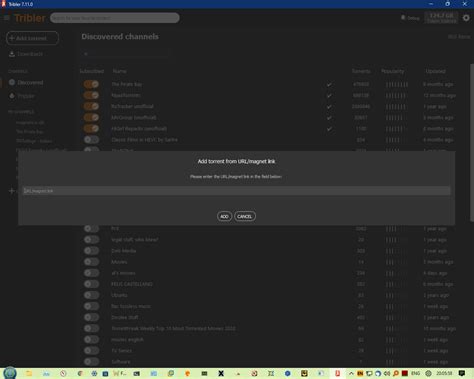The width and height of the screenshot is (474, 379).
Task: Toggle subscription for RuTracker unofficial
Action: click(91, 106)
